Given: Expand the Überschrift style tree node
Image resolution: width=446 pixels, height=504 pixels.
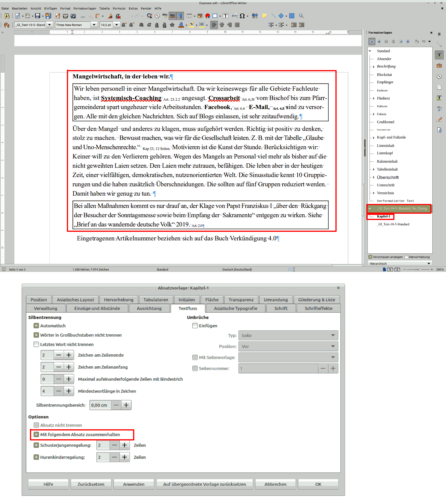Looking at the screenshot, I should (x=374, y=177).
